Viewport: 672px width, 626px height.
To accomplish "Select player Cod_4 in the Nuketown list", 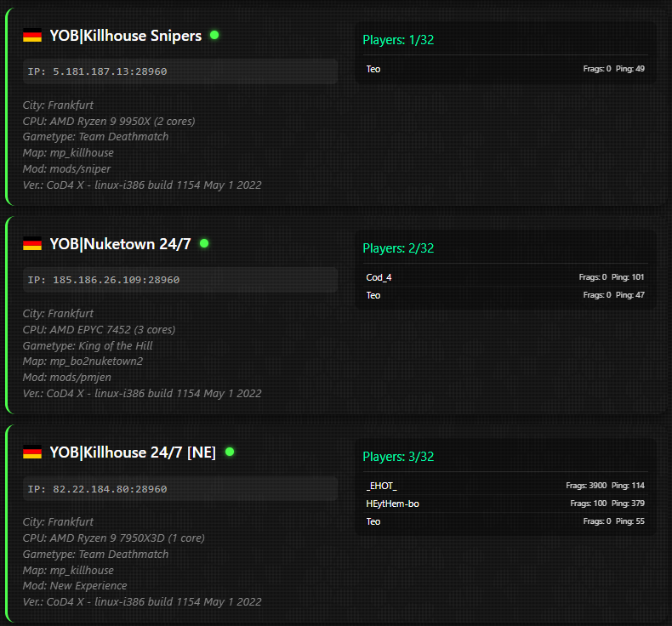I will pyautogui.click(x=379, y=277).
